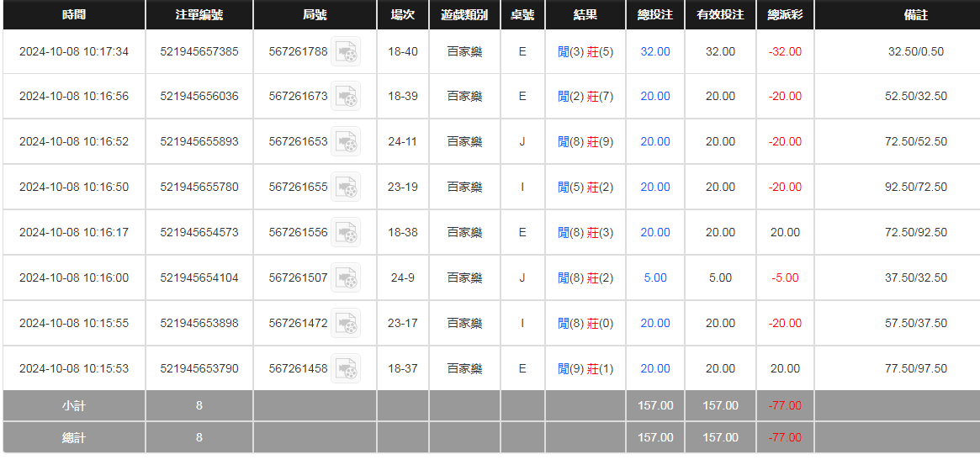Click replay icon beside 567261655
The height and width of the screenshot is (465, 980).
click(x=345, y=188)
